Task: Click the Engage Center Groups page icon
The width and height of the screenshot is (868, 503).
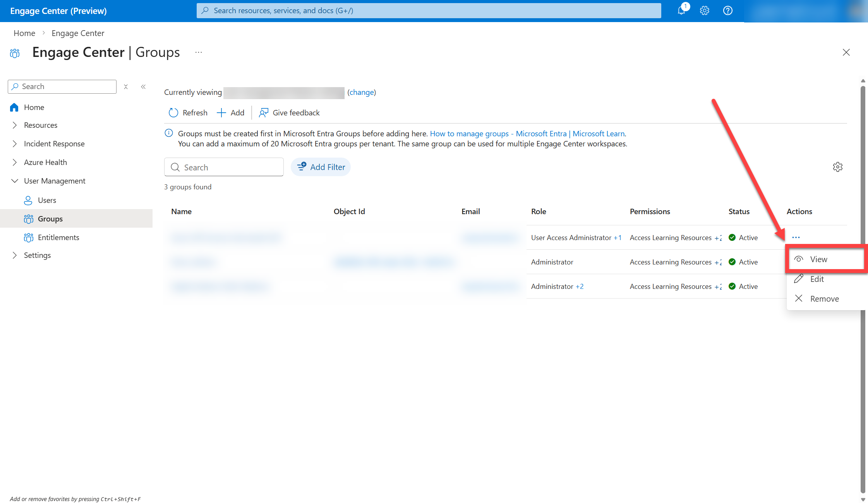Action: tap(15, 53)
